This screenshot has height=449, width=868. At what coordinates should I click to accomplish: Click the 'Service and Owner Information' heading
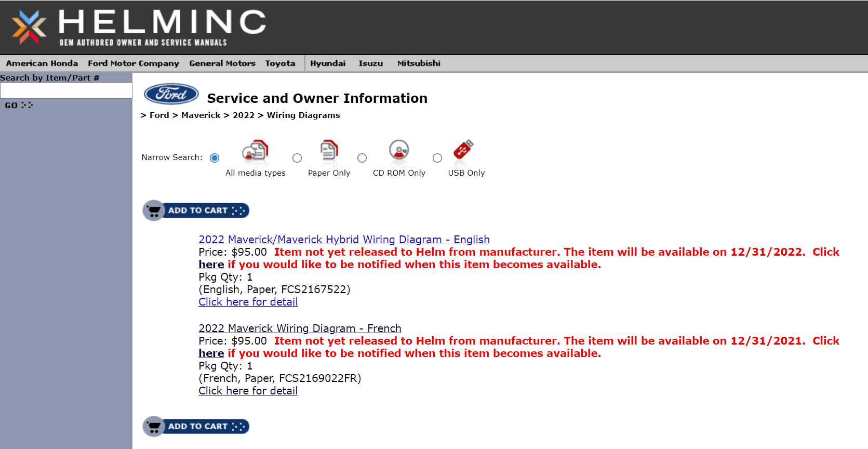tap(317, 98)
